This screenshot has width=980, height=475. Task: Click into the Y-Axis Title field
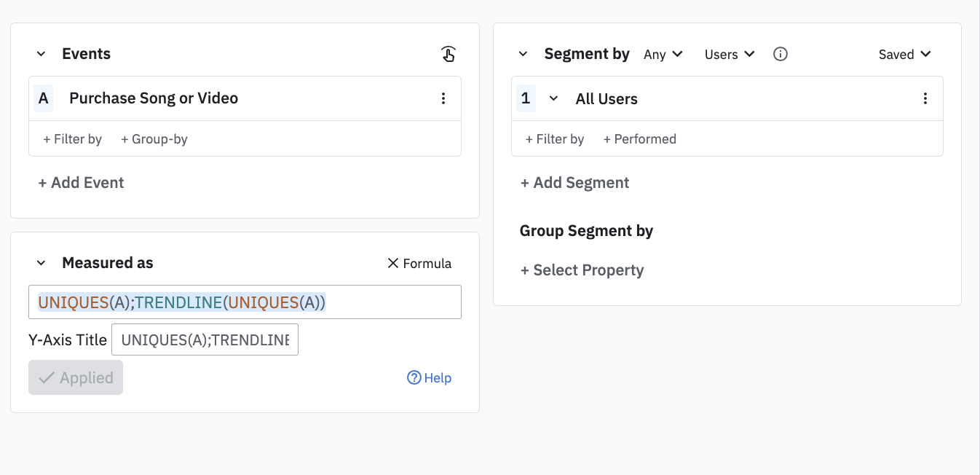tap(205, 339)
